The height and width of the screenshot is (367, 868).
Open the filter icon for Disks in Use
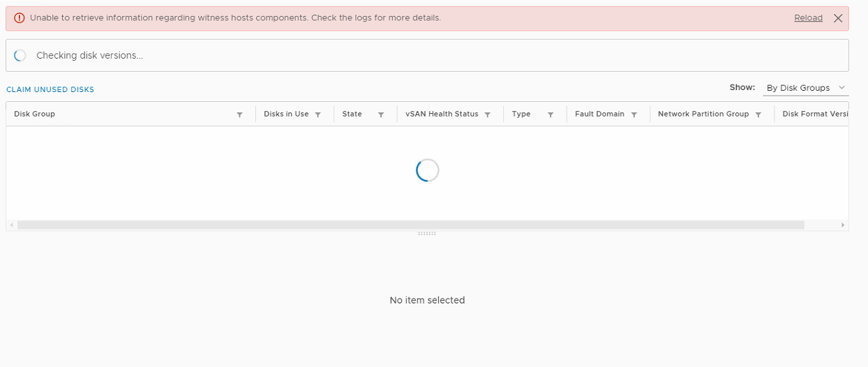point(317,114)
